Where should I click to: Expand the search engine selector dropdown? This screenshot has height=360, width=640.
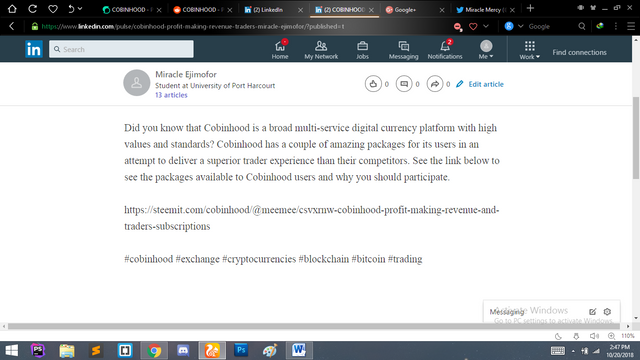coord(520,26)
